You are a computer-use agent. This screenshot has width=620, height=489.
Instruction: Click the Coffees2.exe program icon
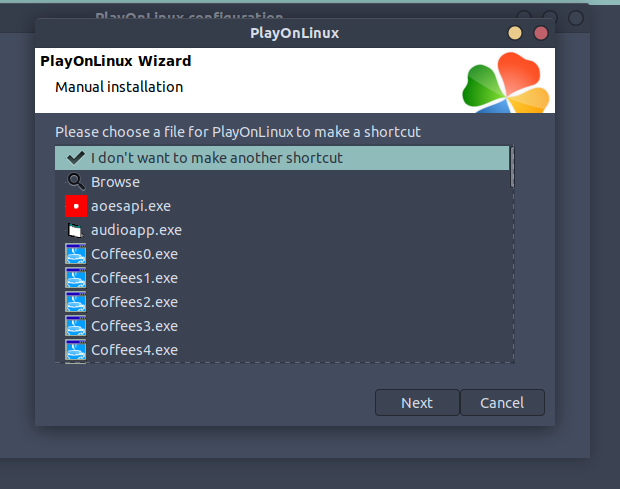[76, 302]
